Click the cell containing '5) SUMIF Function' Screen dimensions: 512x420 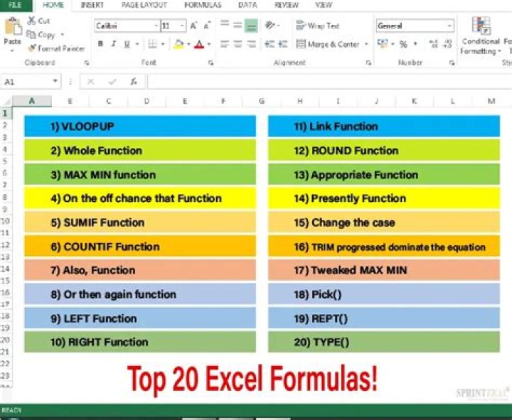(x=139, y=222)
